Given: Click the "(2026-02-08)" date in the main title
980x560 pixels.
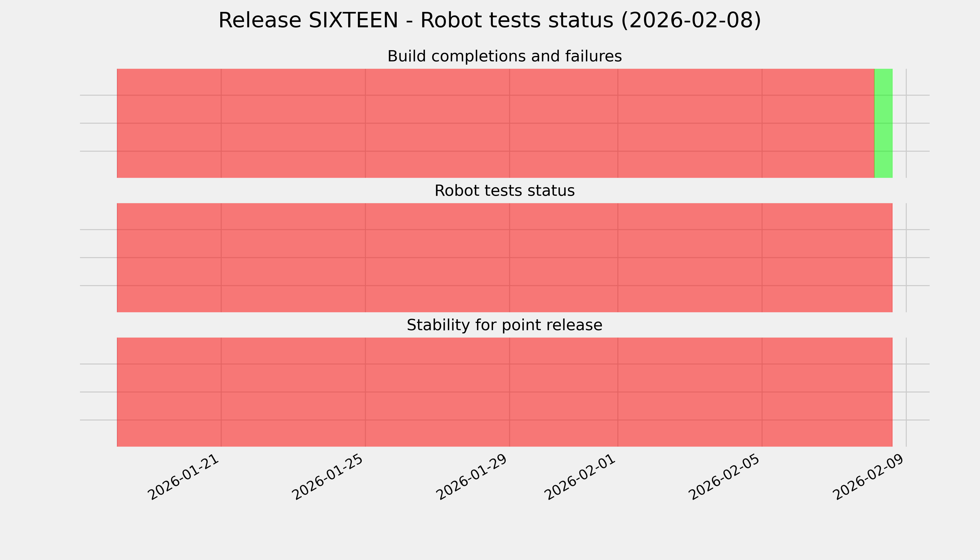Looking at the screenshot, I should (691, 20).
